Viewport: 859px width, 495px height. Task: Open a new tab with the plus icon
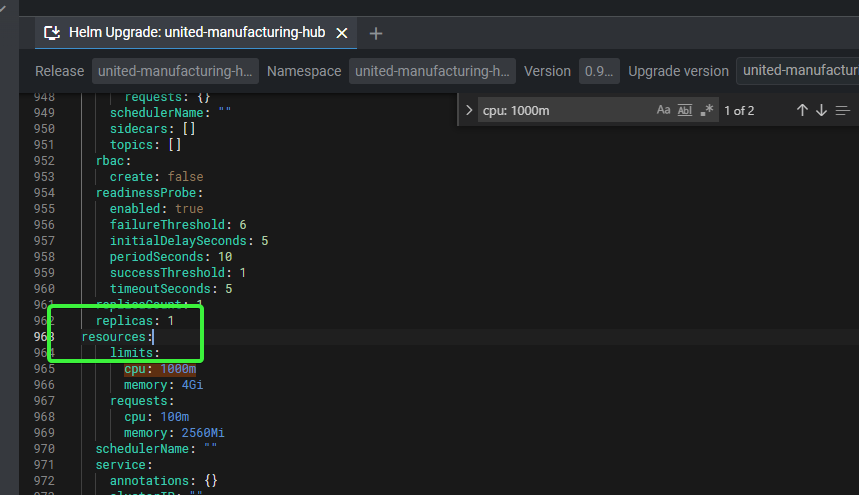[376, 33]
